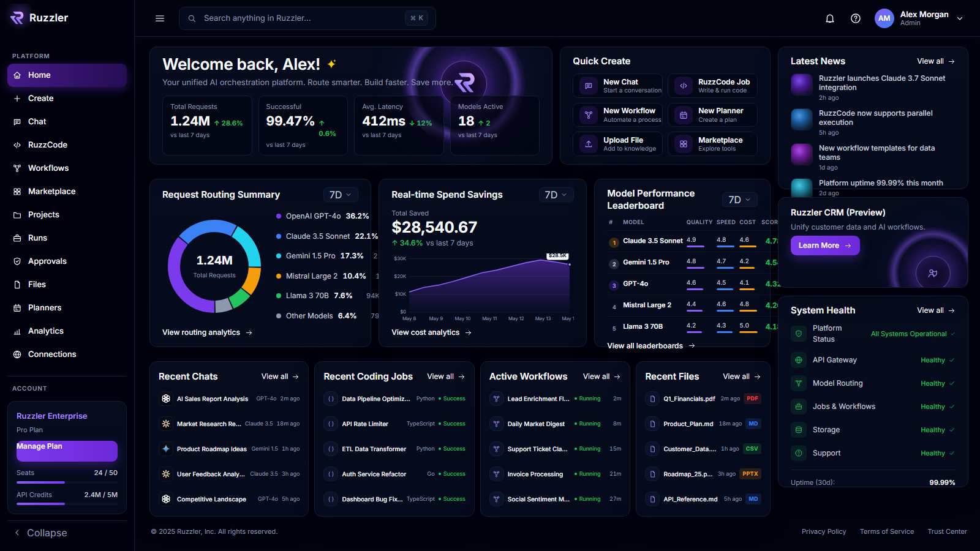980x551 pixels.
Task: Click the Upload File icon
Action: click(x=589, y=144)
